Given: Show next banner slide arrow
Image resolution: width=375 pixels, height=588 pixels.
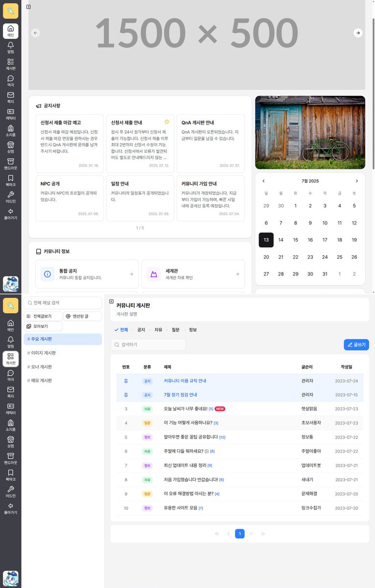Looking at the screenshot, I should (x=358, y=33).
